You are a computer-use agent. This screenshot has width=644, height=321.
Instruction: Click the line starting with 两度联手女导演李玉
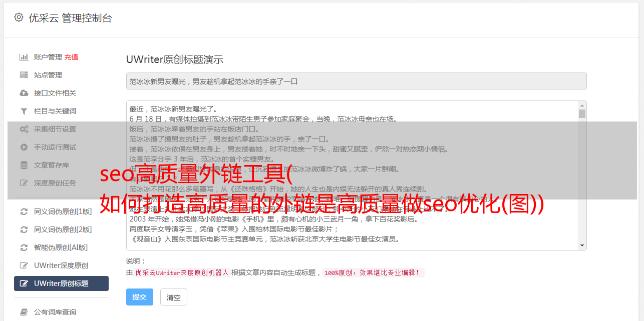coord(234,229)
